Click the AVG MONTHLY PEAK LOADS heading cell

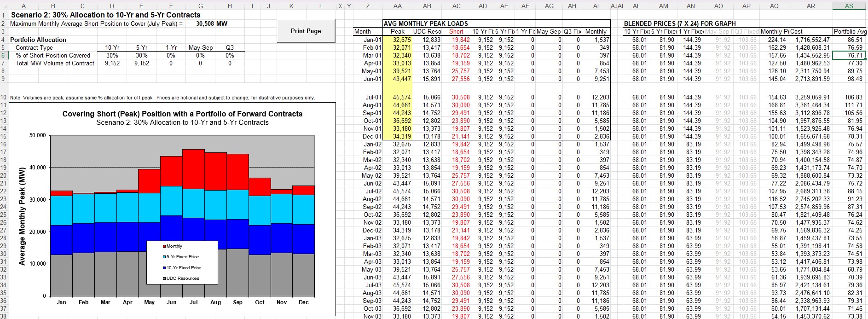coord(426,23)
